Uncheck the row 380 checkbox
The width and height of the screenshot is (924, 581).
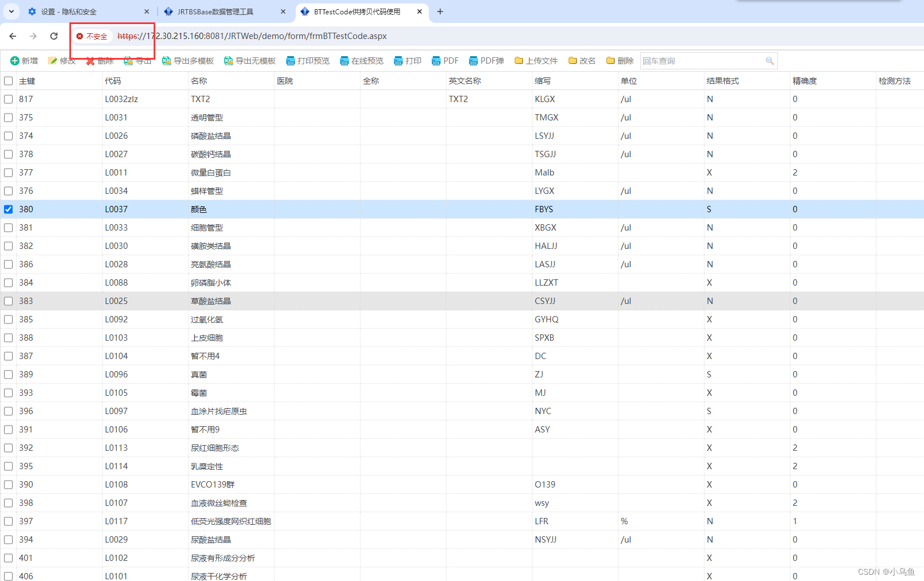[x=8, y=209]
